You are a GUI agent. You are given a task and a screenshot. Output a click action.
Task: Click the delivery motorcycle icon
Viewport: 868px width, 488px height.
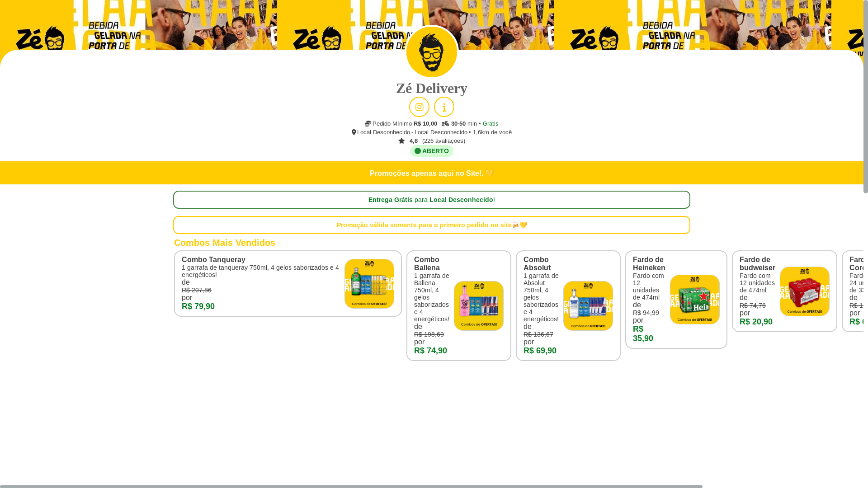point(445,124)
